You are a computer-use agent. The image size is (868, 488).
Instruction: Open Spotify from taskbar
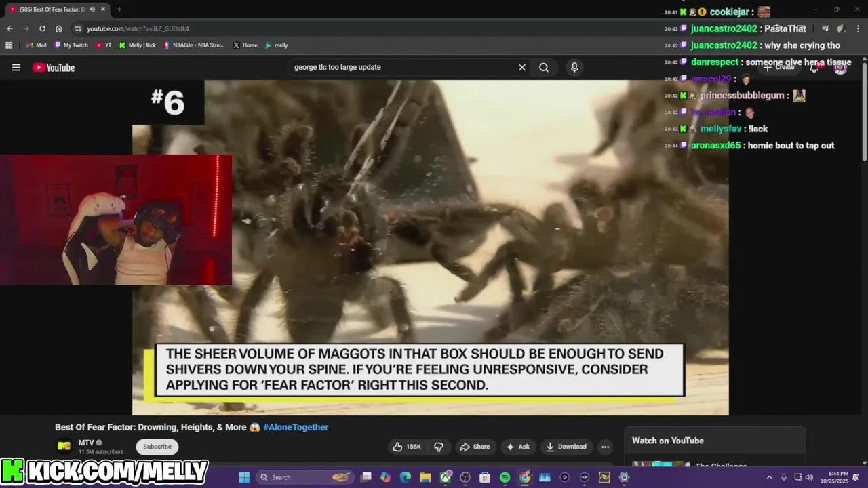[x=505, y=477]
